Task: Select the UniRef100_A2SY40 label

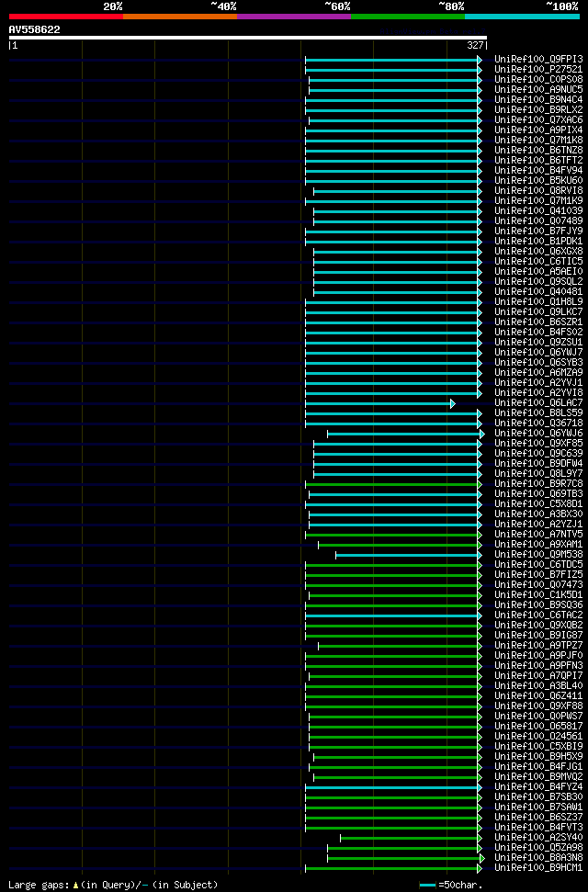Action: 538,838
